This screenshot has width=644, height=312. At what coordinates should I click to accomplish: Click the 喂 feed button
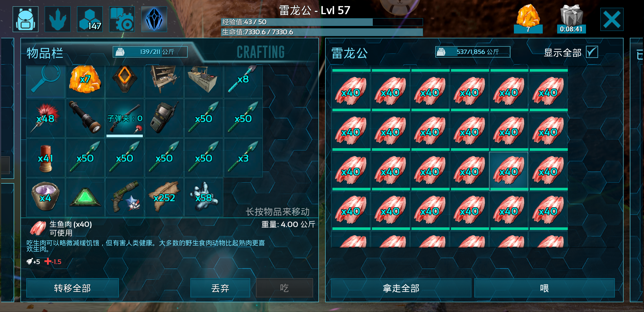coord(544,288)
